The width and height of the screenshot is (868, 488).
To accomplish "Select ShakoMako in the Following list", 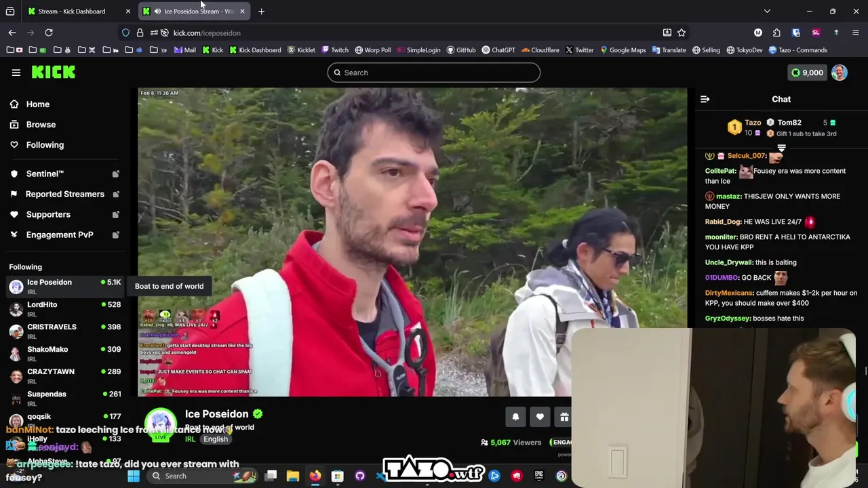I will tap(64, 354).
